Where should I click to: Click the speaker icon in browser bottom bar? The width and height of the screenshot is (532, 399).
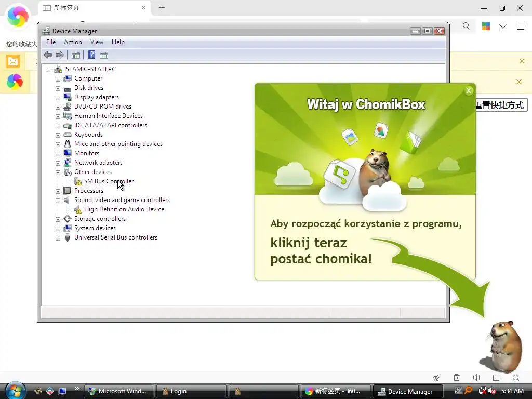point(476,378)
